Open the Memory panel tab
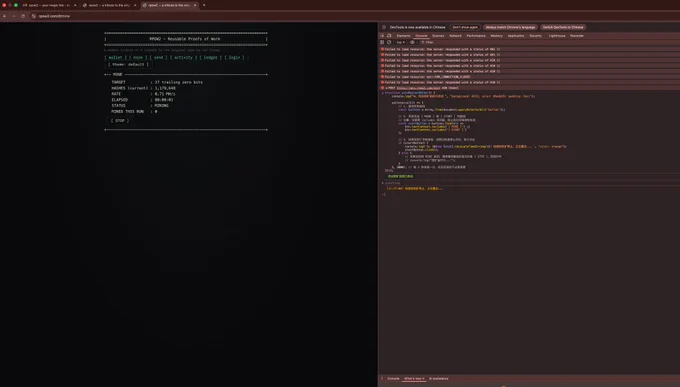 [497, 36]
